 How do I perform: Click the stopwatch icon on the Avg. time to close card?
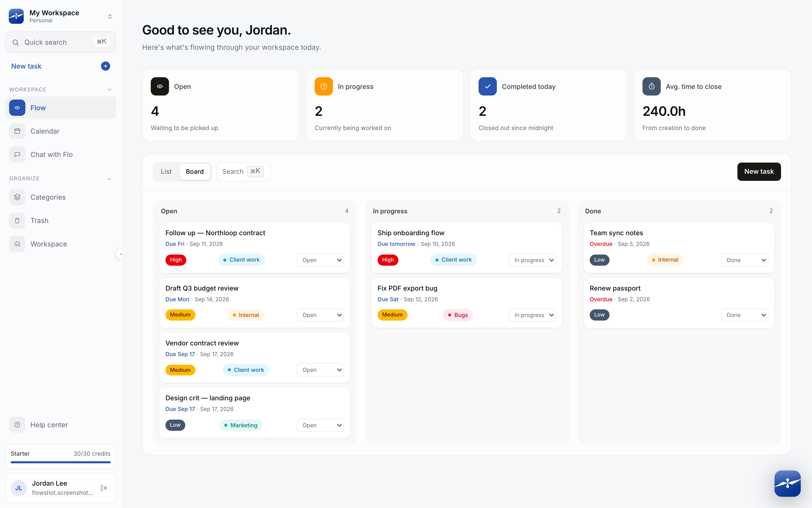click(651, 86)
